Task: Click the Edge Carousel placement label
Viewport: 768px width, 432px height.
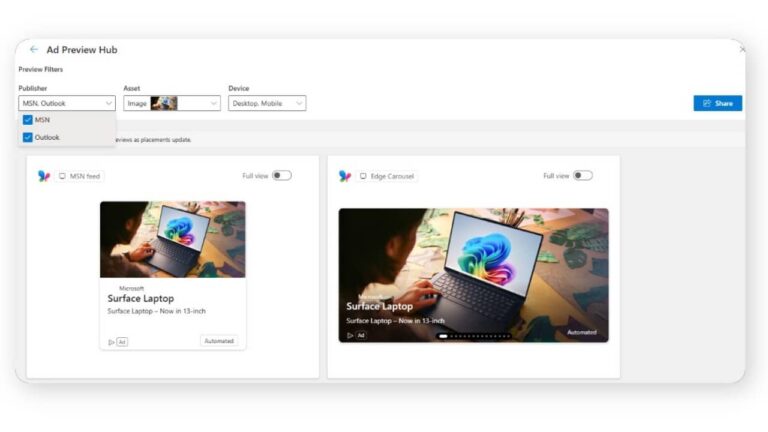Action: coord(387,176)
